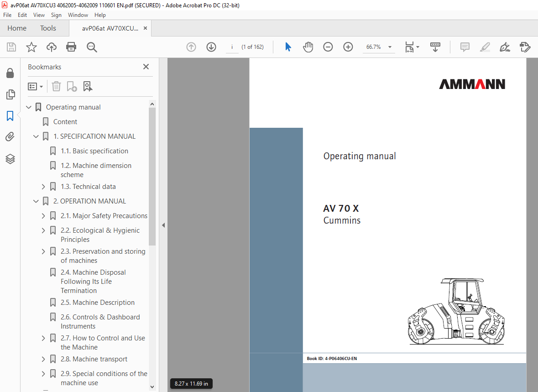Screen dimensions: 538x392
Task: View security settings lock icon
Action: 10,73
